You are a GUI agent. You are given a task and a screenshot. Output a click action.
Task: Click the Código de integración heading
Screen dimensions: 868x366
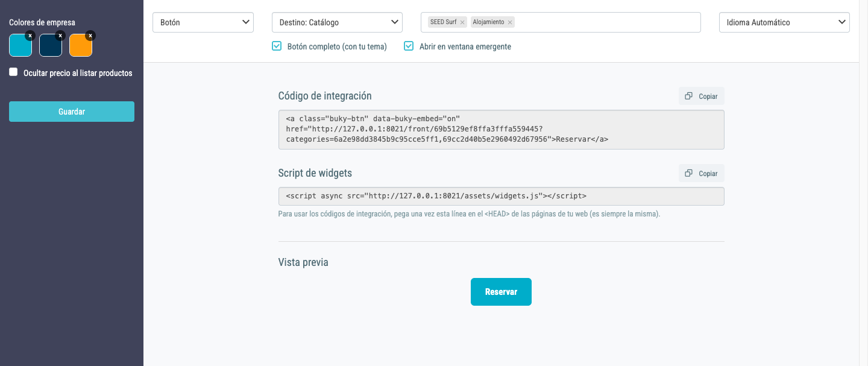[325, 96]
